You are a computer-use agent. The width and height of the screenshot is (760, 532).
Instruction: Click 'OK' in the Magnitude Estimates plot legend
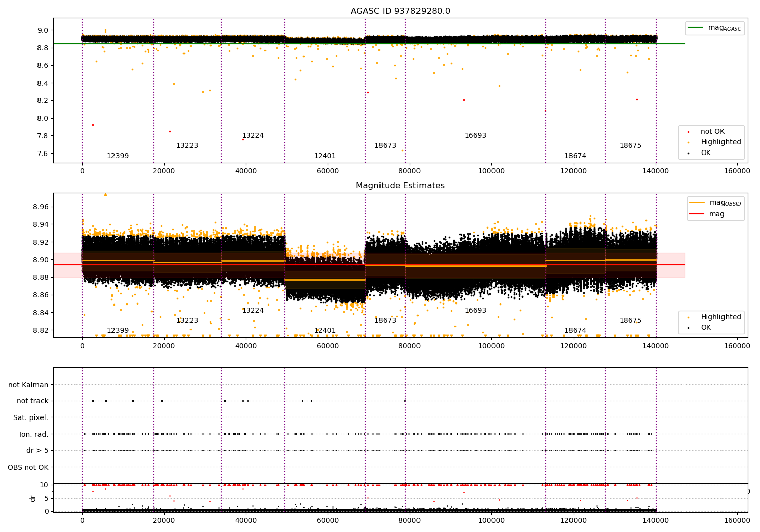coord(705,328)
